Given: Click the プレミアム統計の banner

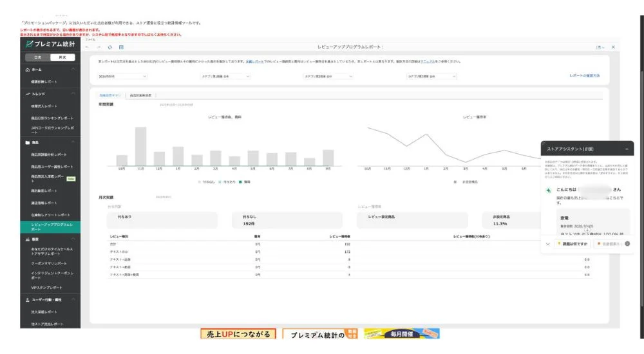Looking at the screenshot, I should [320, 334].
